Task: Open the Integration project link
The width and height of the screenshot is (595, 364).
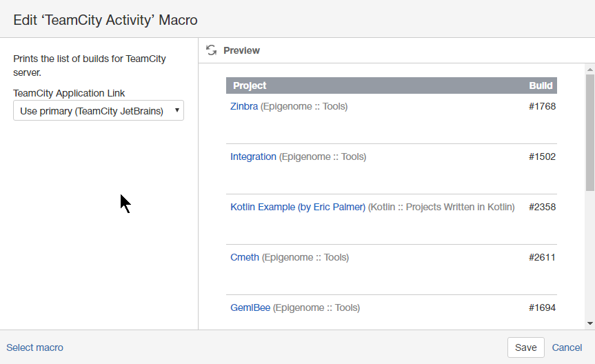Action: click(x=253, y=156)
